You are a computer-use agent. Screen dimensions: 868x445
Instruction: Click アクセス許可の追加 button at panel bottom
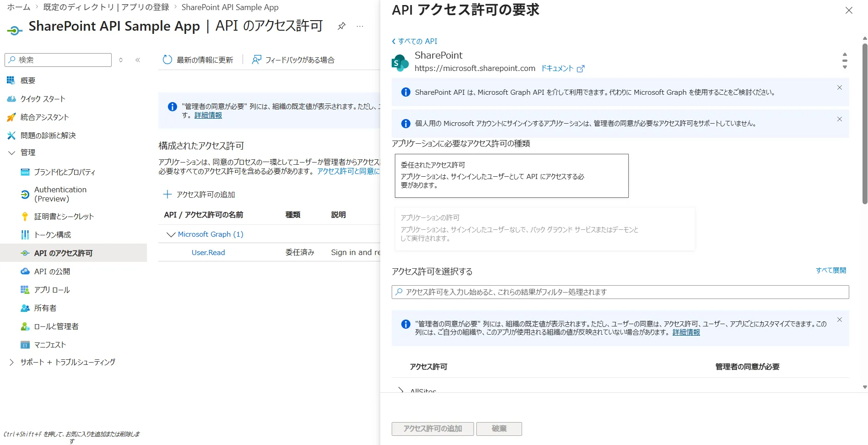coord(432,429)
